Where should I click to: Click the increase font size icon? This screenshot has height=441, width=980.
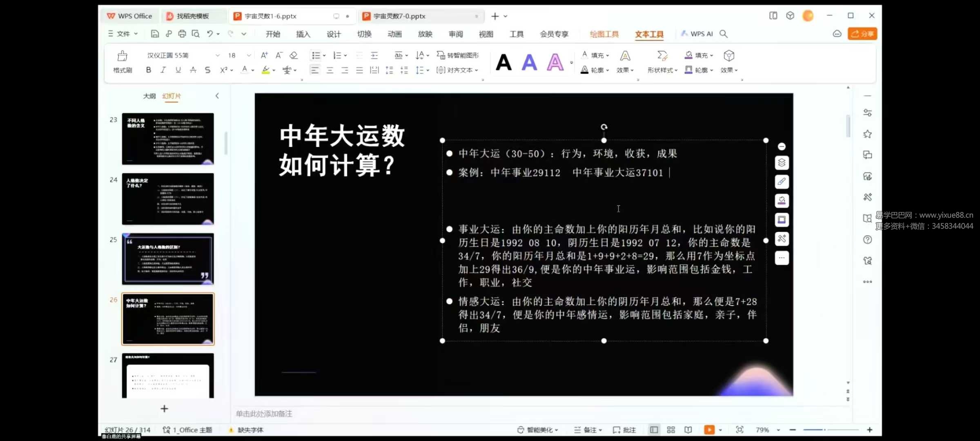click(264, 56)
